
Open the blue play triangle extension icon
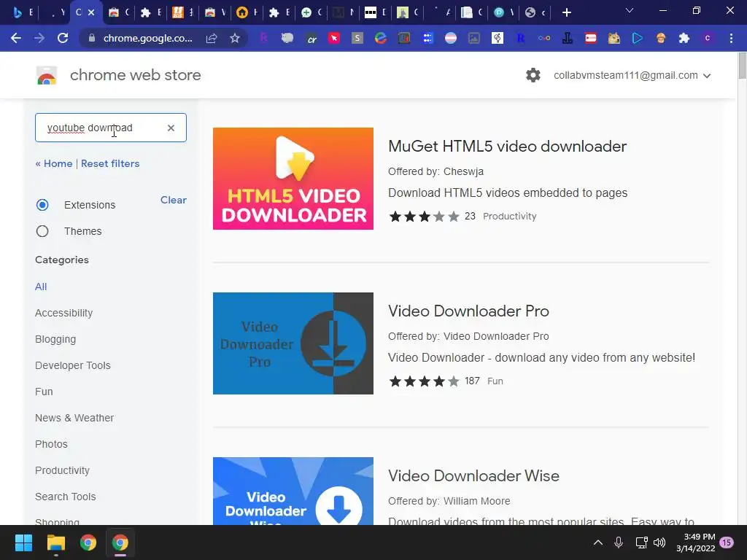point(638,38)
